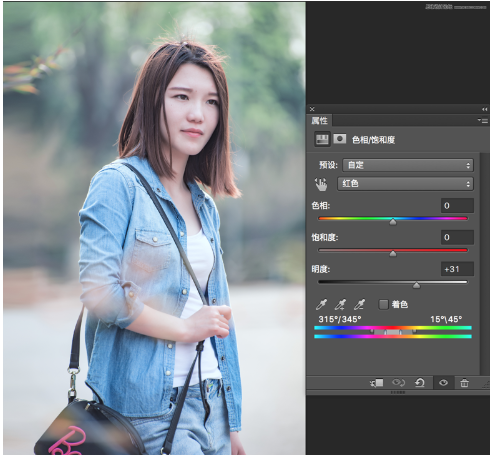Collapse the panel with double-arrow icon
This screenshot has height=455, width=490.
[x=484, y=109]
